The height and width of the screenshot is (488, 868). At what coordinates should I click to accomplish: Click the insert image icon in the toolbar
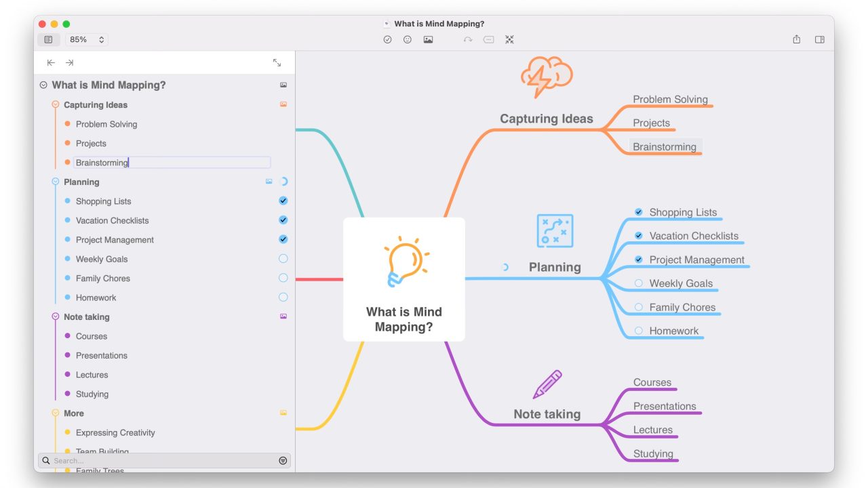point(428,39)
